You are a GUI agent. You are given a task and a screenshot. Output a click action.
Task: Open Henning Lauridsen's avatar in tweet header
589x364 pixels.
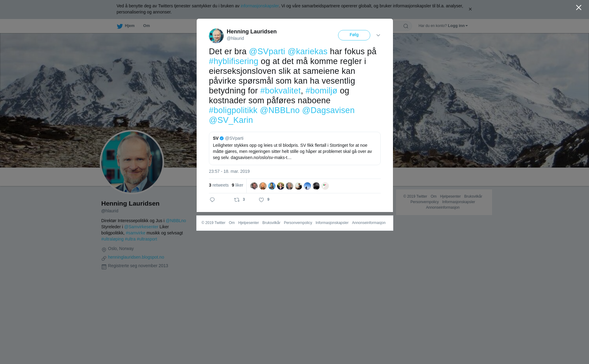(216, 36)
